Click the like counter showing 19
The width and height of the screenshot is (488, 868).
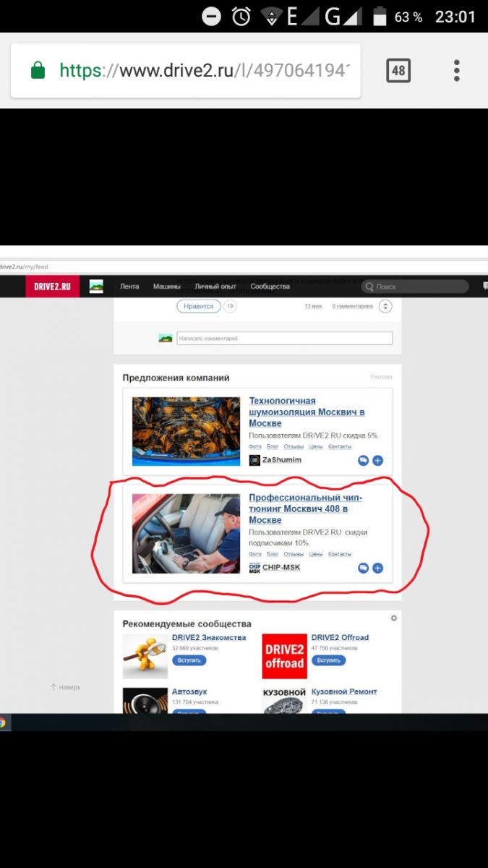click(x=230, y=306)
